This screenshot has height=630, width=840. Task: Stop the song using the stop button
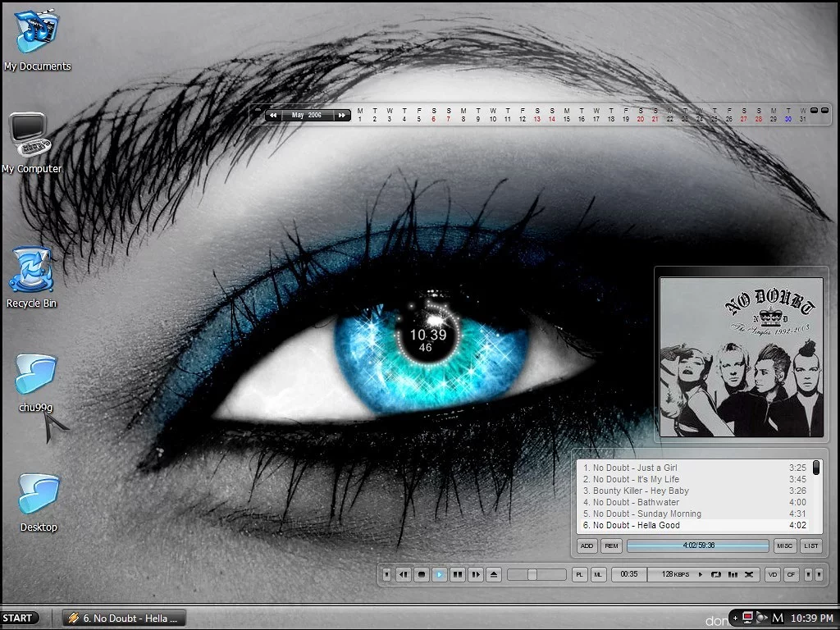coord(422,575)
